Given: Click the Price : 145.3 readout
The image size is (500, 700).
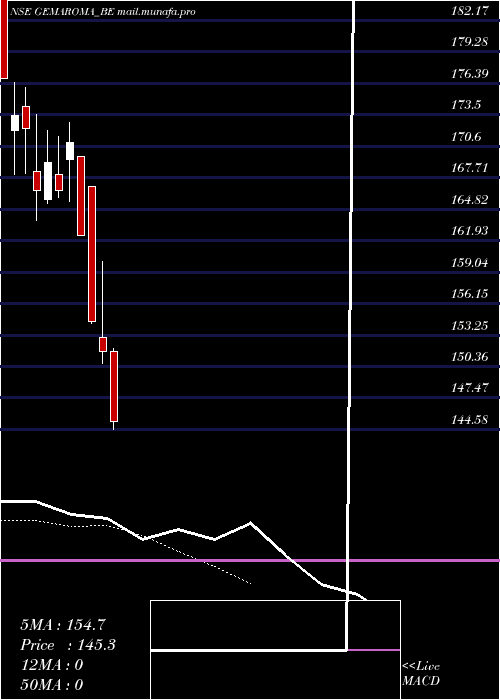Looking at the screenshot, I should 68,645.
